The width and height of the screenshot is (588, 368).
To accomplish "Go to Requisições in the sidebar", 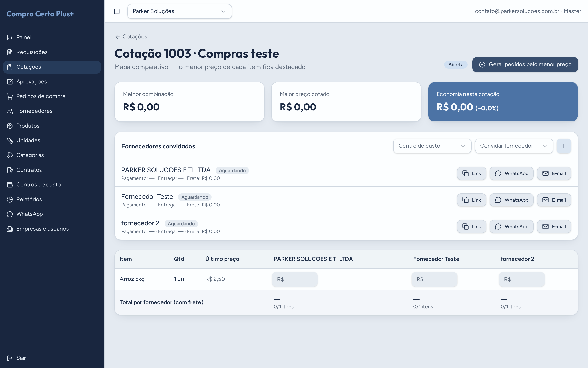I will (52, 52).
